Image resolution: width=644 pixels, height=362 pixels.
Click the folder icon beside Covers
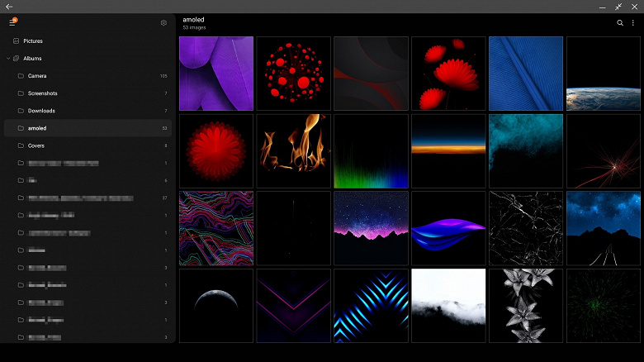click(21, 145)
